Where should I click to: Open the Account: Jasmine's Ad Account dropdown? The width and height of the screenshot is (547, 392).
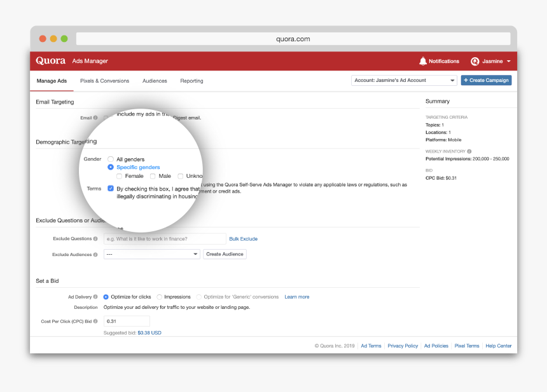[404, 81]
